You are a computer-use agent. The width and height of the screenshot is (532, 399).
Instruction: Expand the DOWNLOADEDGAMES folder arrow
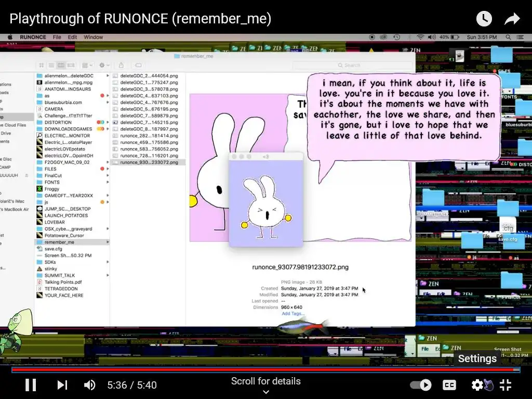pos(108,129)
